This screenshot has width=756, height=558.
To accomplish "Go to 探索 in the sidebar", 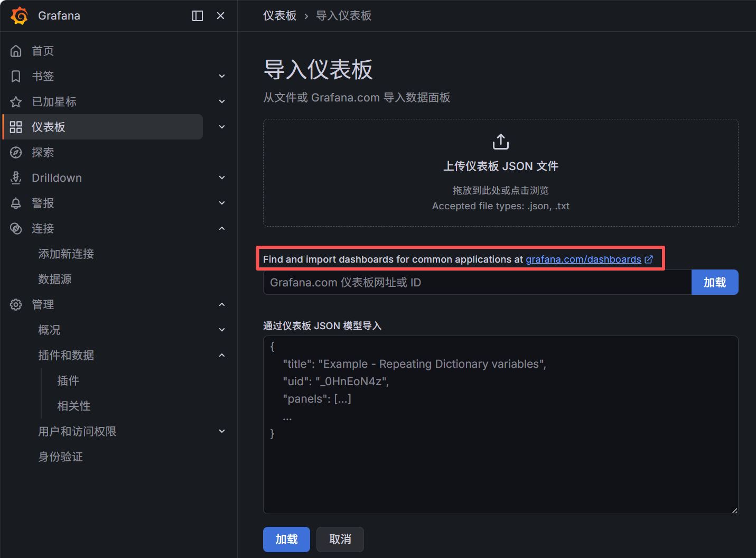I will (x=43, y=152).
